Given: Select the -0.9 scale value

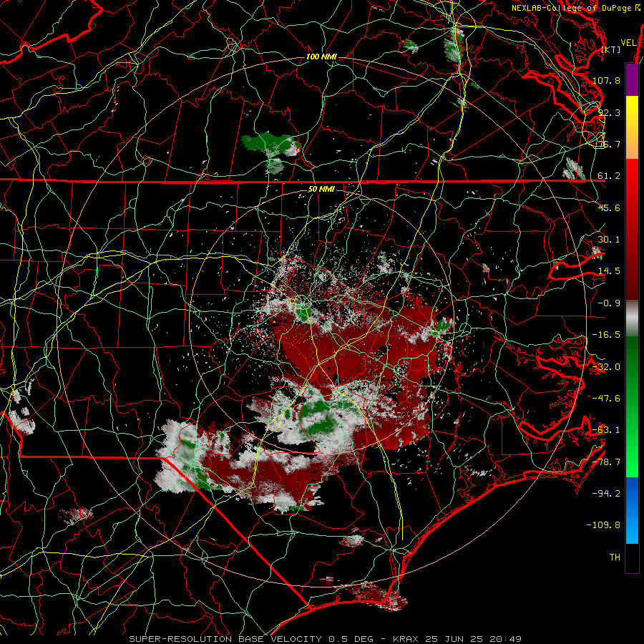Looking at the screenshot, I should [x=609, y=303].
